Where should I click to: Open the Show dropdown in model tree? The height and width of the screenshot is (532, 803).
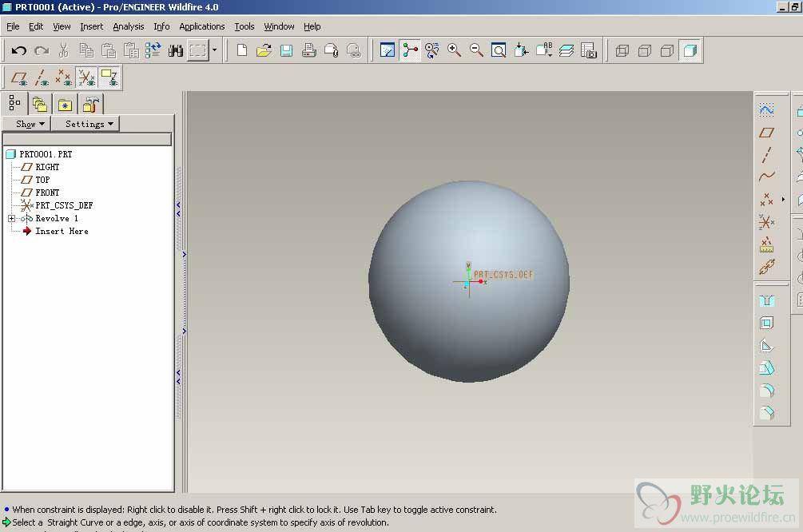tap(26, 124)
